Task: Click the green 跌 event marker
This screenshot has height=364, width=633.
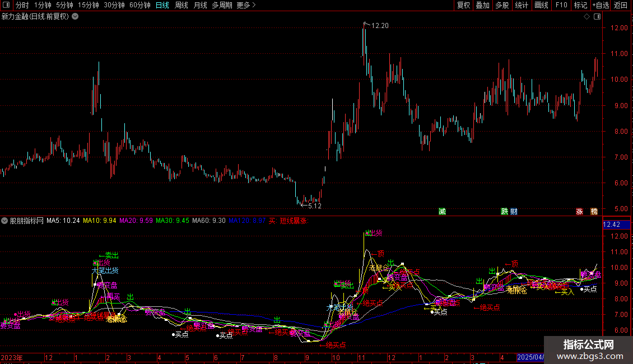Action: click(x=504, y=212)
